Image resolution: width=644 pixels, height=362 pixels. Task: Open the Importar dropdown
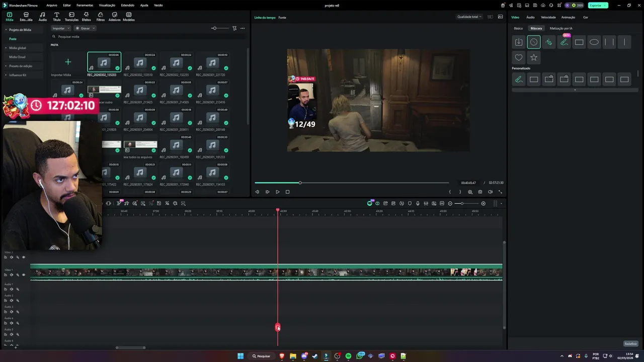(60, 28)
